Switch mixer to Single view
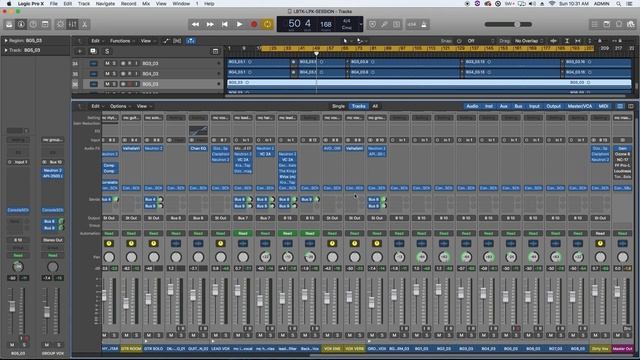Viewport: 640px width, 360px height. [x=338, y=106]
